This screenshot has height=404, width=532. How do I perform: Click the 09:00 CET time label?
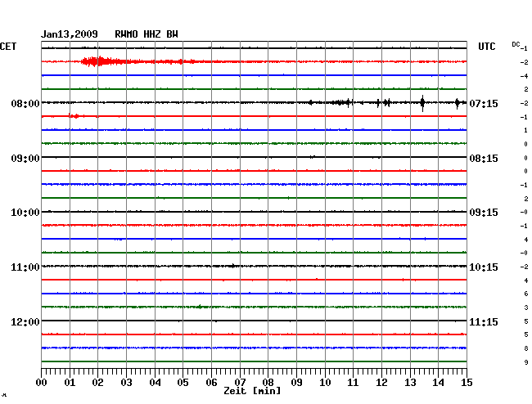click(x=25, y=159)
